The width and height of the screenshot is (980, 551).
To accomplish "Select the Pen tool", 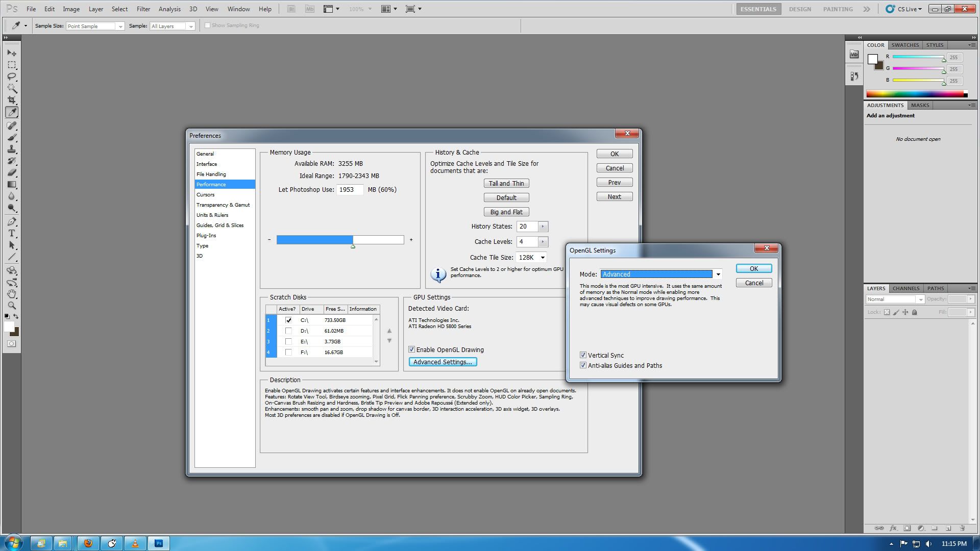I will 12,221.
